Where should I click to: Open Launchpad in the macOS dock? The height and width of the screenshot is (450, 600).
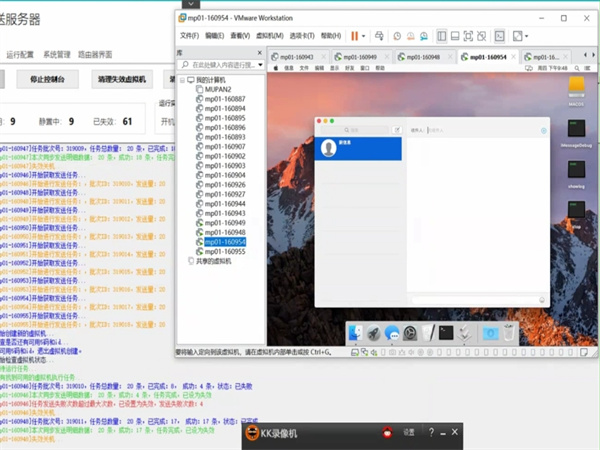[373, 332]
